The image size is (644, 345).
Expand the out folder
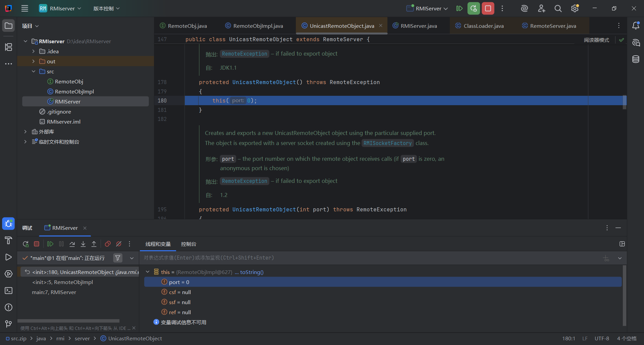(x=33, y=61)
